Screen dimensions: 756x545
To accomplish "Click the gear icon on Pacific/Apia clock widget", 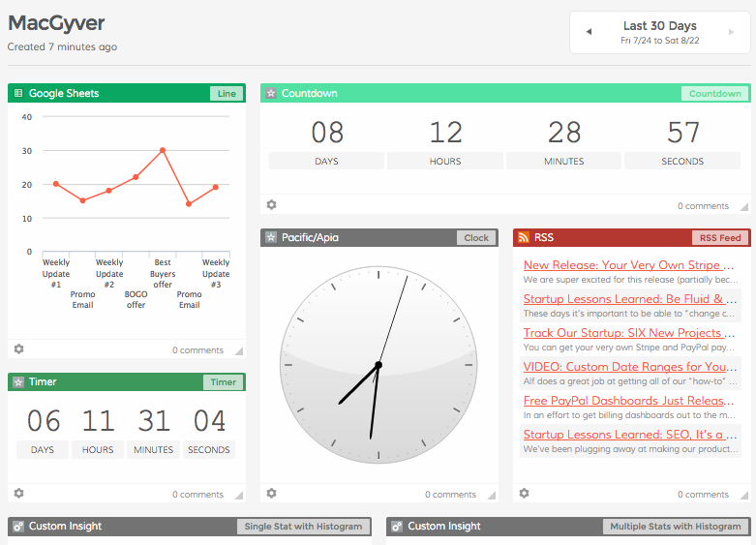I will pos(271,494).
